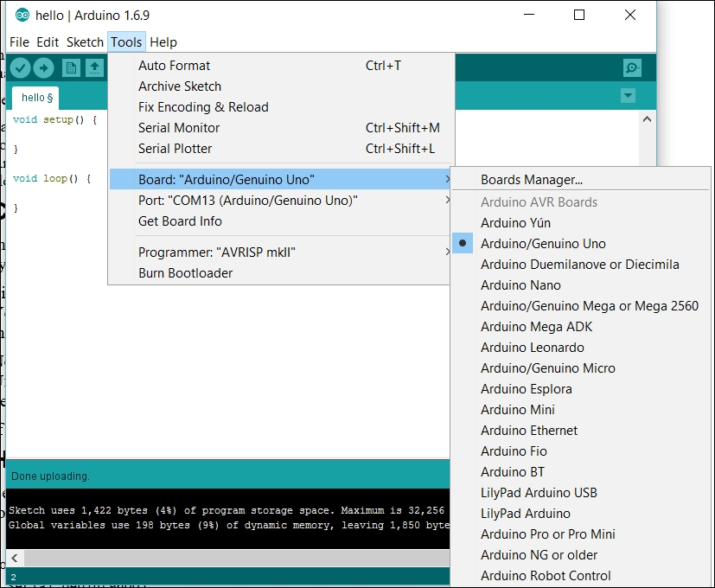Open Boards Manager
The width and height of the screenshot is (715, 588).
580,180
